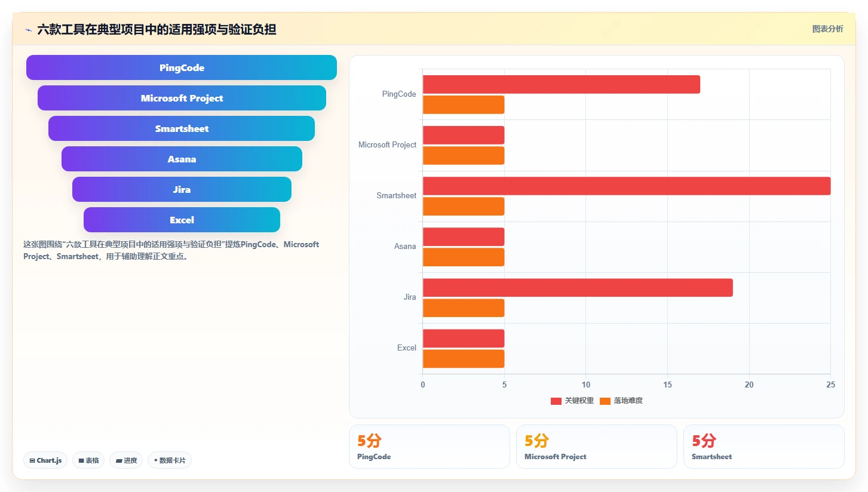
Task: Open the PingCode 5分 data card
Action: point(430,447)
